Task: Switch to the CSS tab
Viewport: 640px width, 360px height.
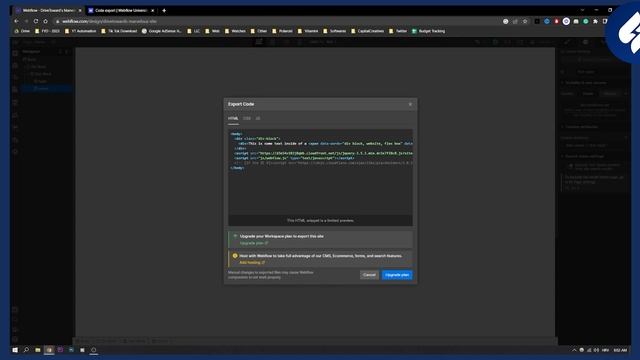Action: (247, 118)
